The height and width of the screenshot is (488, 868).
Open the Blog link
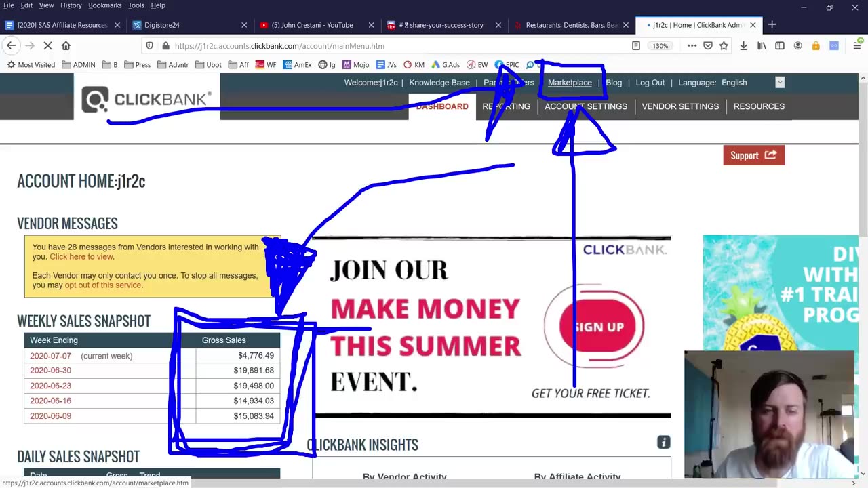(614, 83)
